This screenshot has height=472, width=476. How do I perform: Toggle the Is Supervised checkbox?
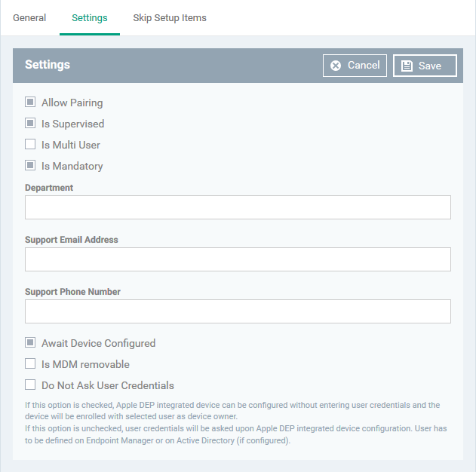tap(30, 123)
